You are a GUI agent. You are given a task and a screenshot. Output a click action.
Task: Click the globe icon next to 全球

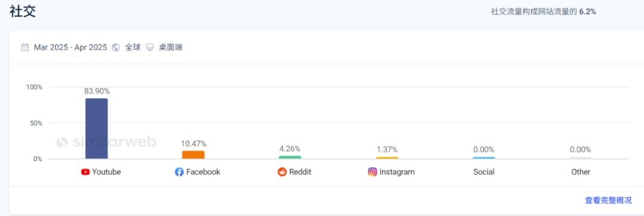tap(116, 48)
